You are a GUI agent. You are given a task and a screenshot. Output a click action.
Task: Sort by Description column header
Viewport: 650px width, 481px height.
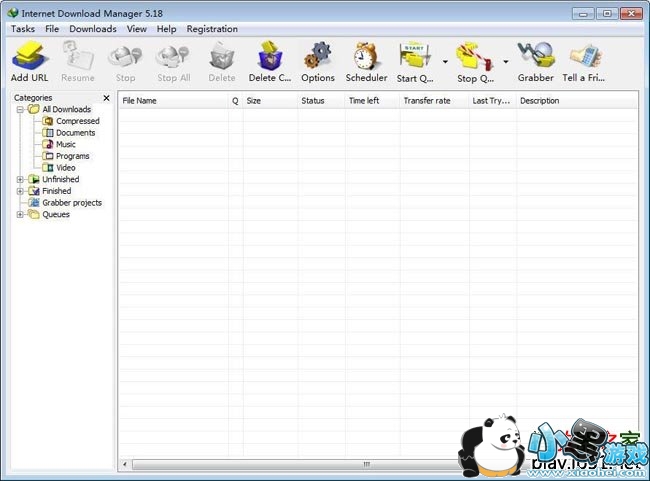pyautogui.click(x=577, y=101)
